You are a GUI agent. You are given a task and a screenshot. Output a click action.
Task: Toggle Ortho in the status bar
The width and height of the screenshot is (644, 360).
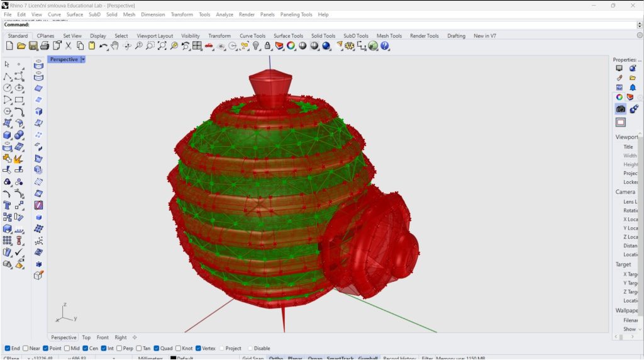(276, 358)
